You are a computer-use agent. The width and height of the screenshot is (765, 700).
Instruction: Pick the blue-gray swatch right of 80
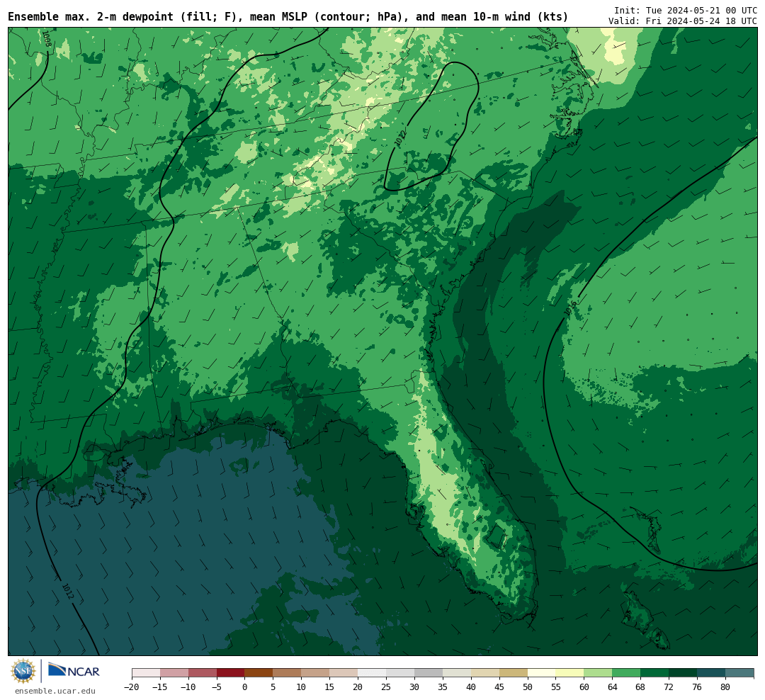pos(740,673)
